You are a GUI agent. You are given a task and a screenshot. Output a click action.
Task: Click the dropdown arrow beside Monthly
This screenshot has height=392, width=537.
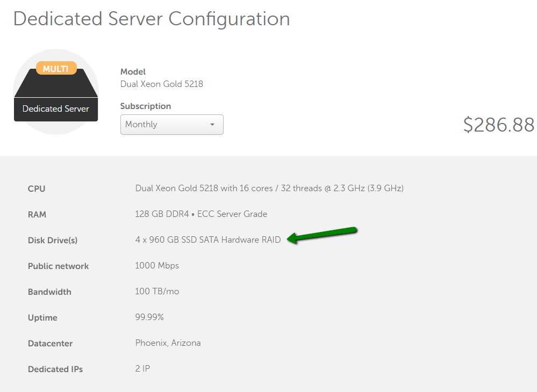pos(212,125)
